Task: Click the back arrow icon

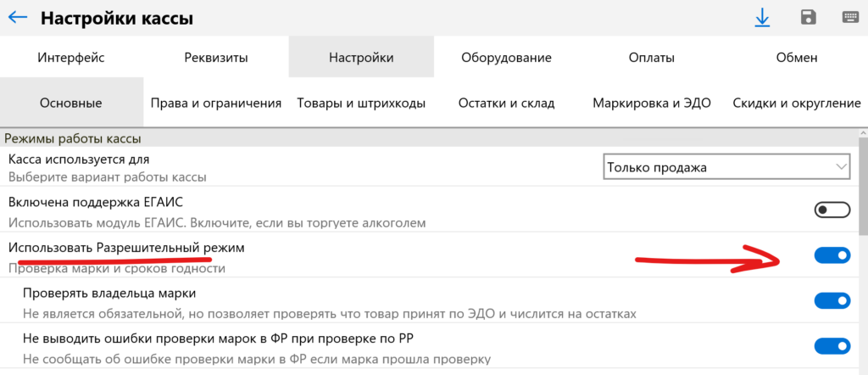Action: coord(18,18)
